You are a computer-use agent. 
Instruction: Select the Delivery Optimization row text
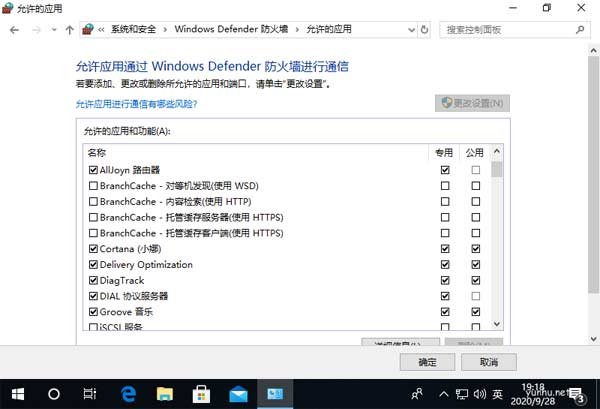coord(146,265)
